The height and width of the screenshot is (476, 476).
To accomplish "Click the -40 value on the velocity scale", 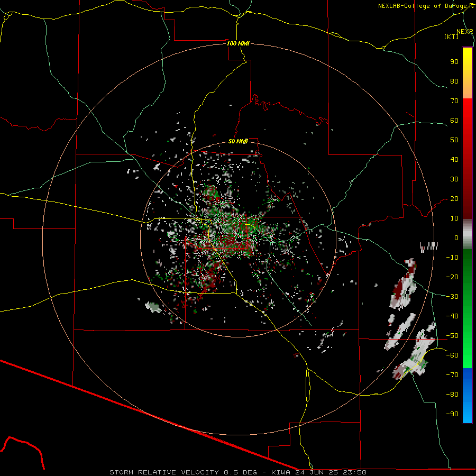I will [452, 316].
